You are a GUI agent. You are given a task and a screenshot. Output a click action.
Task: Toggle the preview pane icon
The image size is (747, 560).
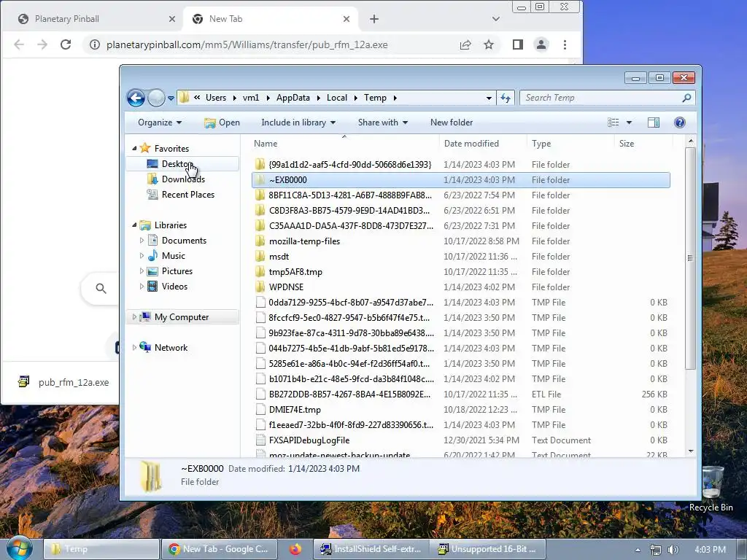(653, 122)
